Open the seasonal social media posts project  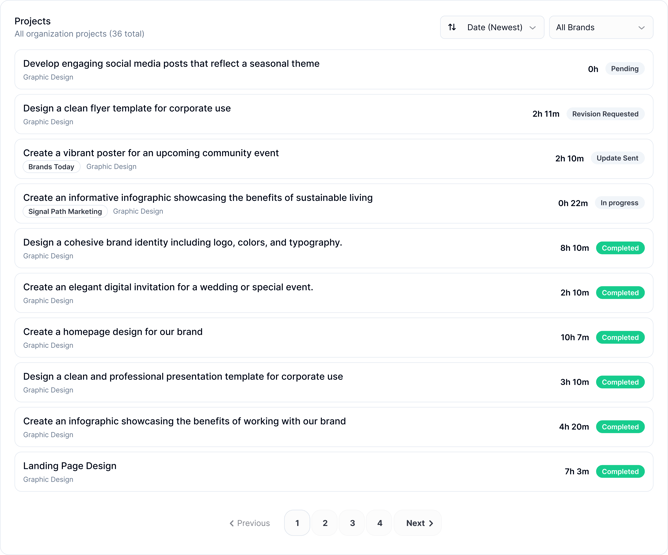tap(171, 64)
